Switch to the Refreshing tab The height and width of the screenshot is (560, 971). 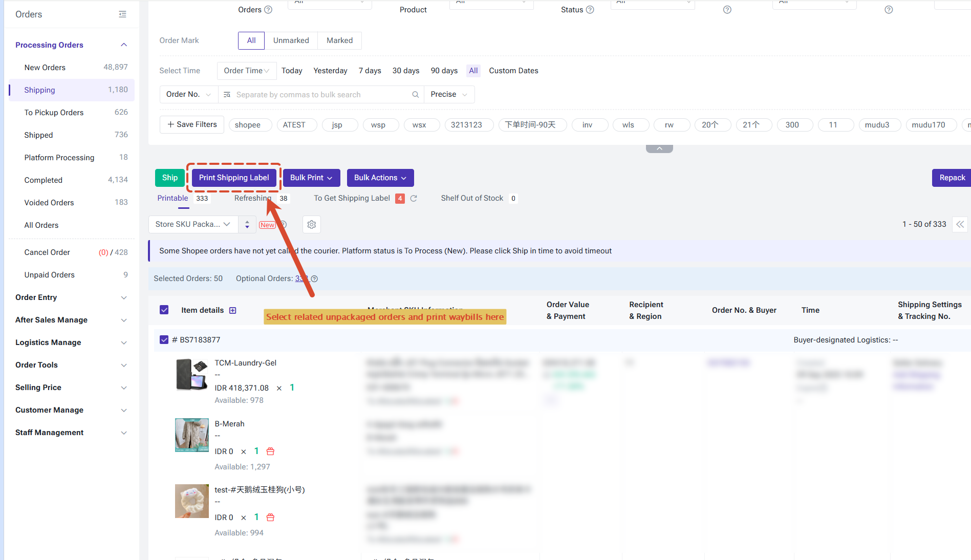click(253, 198)
